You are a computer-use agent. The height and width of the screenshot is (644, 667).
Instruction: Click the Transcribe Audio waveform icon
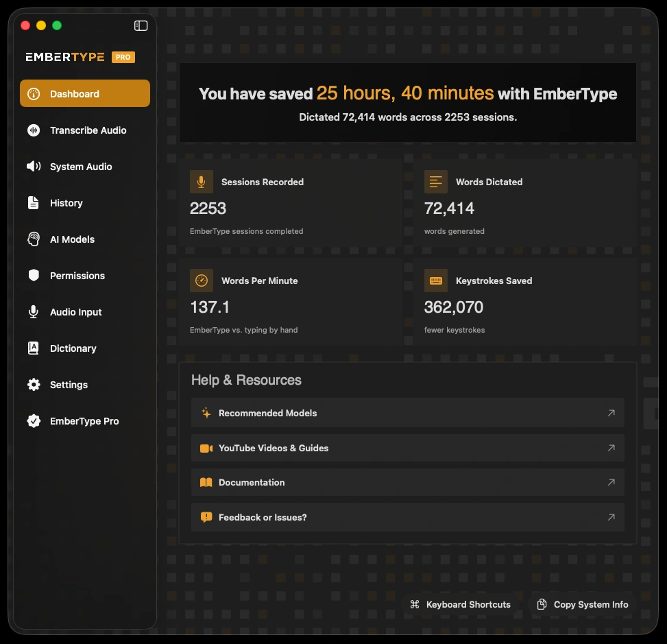click(34, 130)
